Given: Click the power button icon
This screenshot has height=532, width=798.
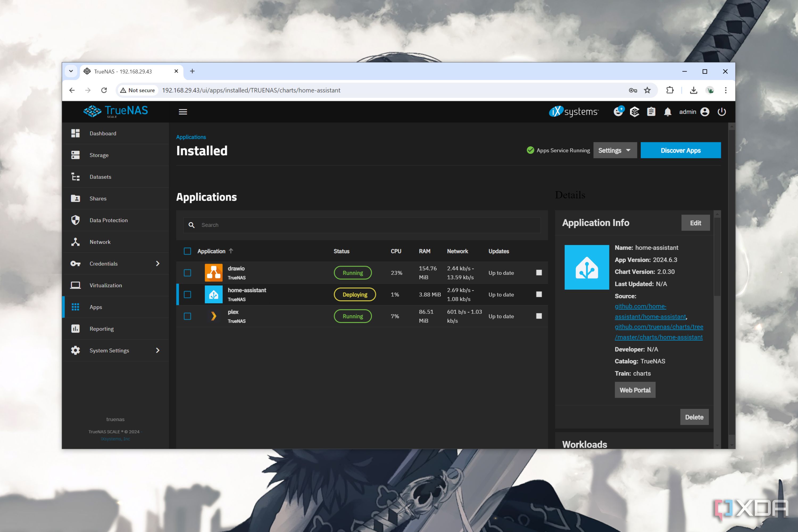Looking at the screenshot, I should (722, 112).
